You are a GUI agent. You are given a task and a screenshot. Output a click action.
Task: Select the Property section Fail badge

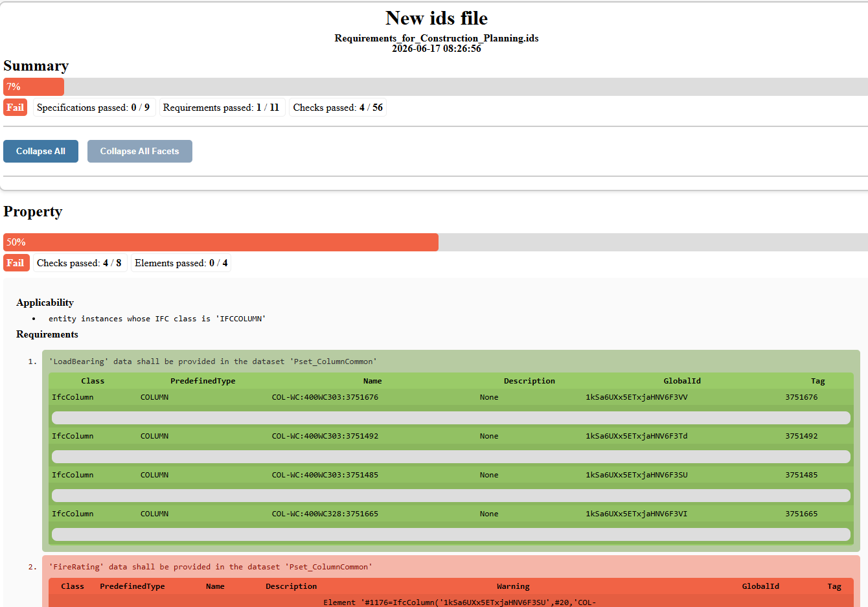(x=16, y=263)
